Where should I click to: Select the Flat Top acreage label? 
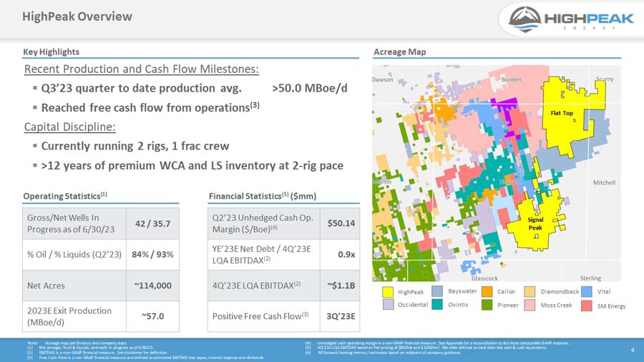coord(562,113)
